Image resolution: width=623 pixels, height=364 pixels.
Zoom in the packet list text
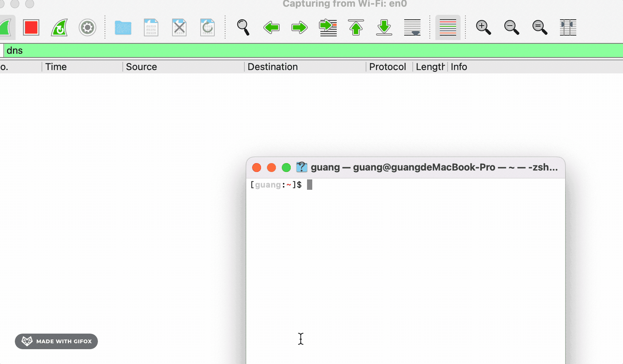[x=484, y=27]
